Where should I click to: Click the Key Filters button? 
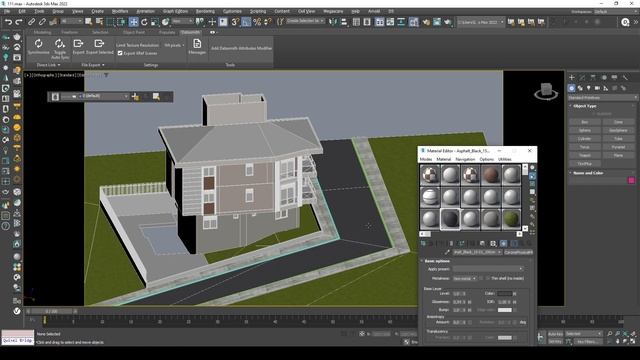tap(587, 341)
